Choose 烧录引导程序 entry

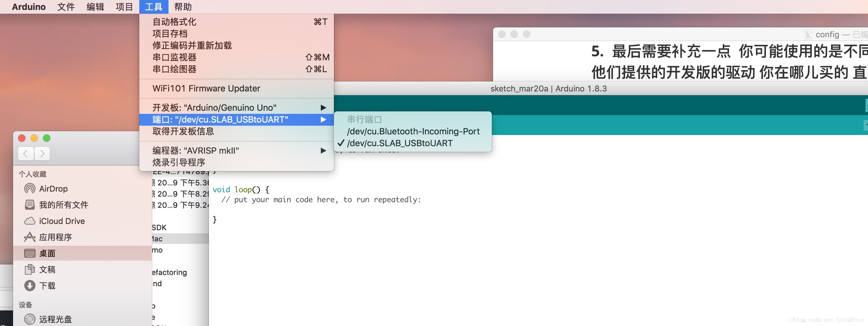236,162
